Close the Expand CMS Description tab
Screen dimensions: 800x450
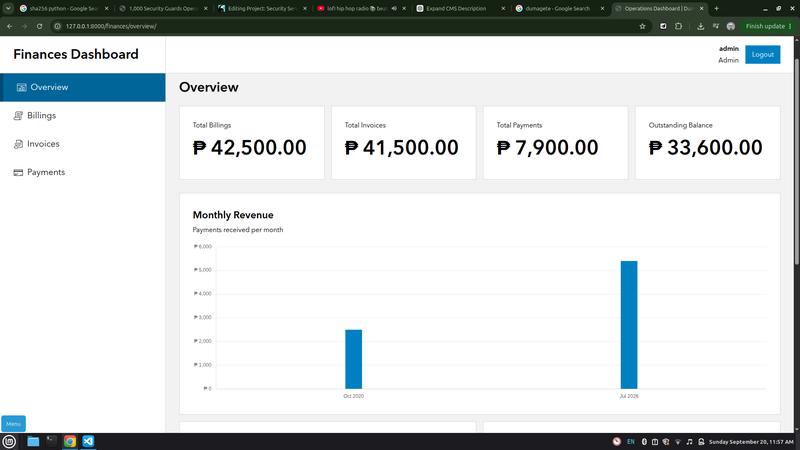(x=503, y=8)
